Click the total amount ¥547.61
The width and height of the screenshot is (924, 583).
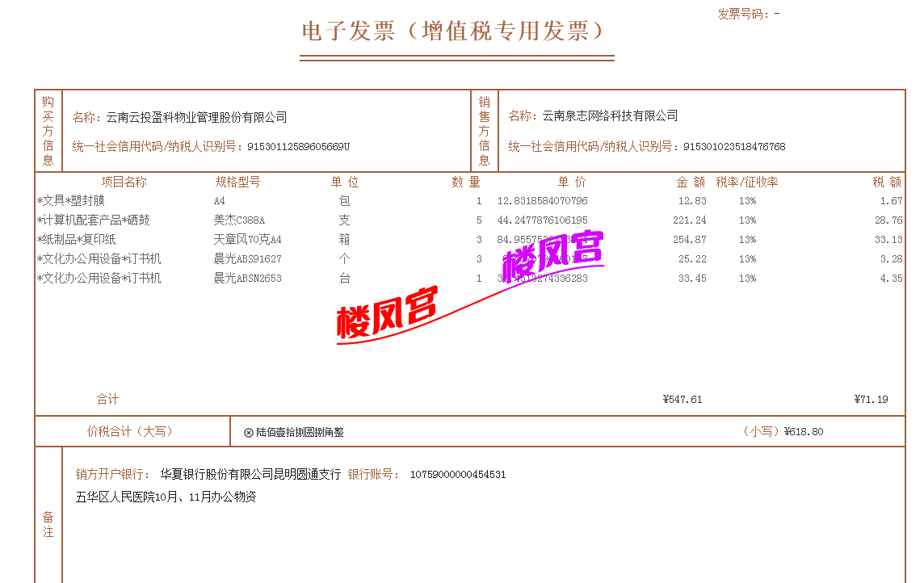point(682,400)
